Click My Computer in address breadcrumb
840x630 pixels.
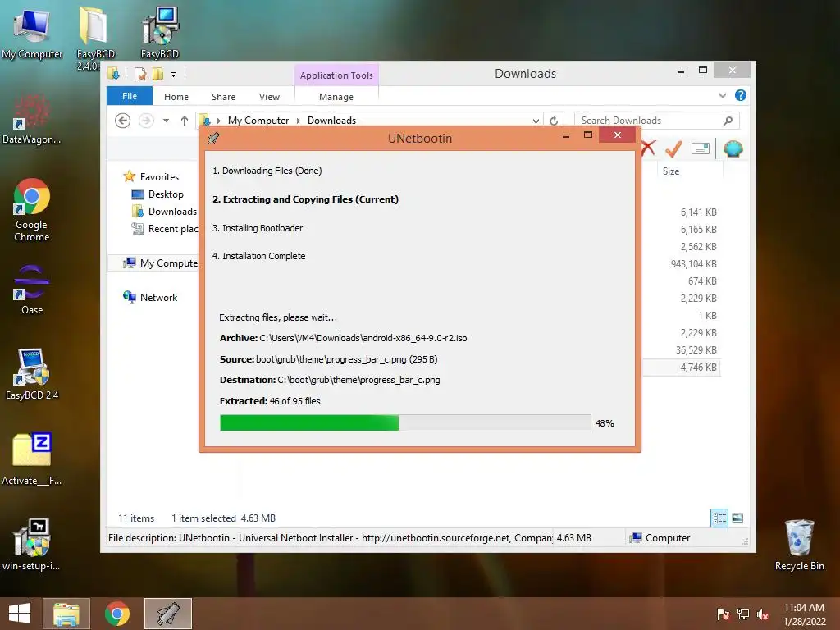point(258,121)
